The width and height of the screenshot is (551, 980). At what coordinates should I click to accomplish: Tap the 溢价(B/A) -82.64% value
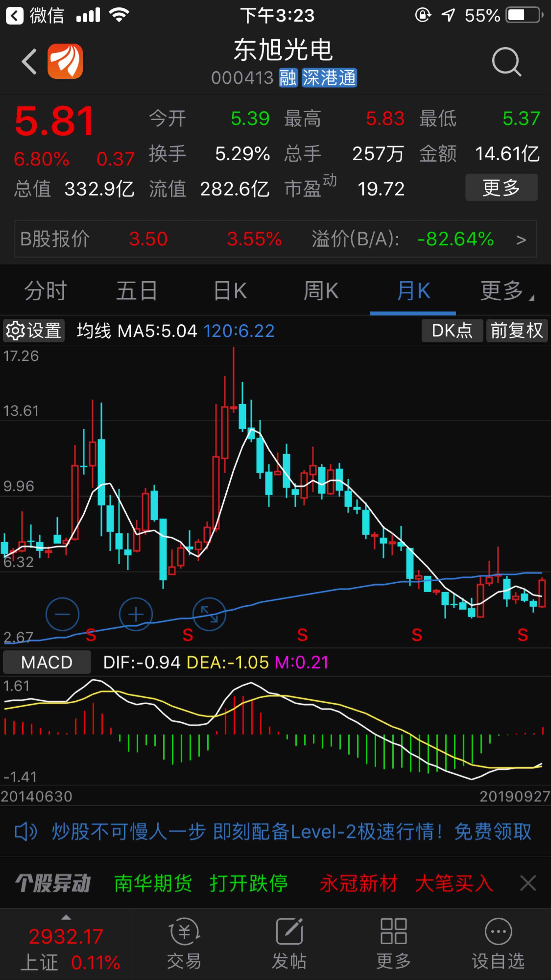(455, 239)
